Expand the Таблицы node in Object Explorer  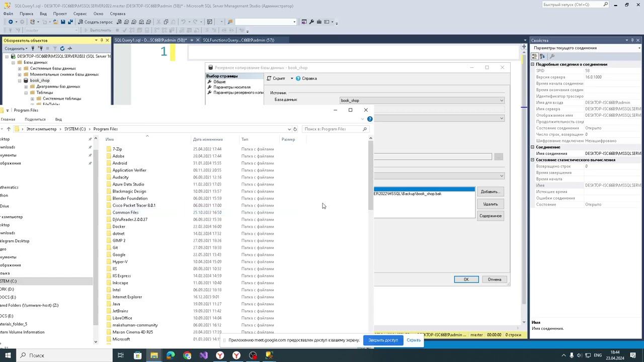coord(26,93)
